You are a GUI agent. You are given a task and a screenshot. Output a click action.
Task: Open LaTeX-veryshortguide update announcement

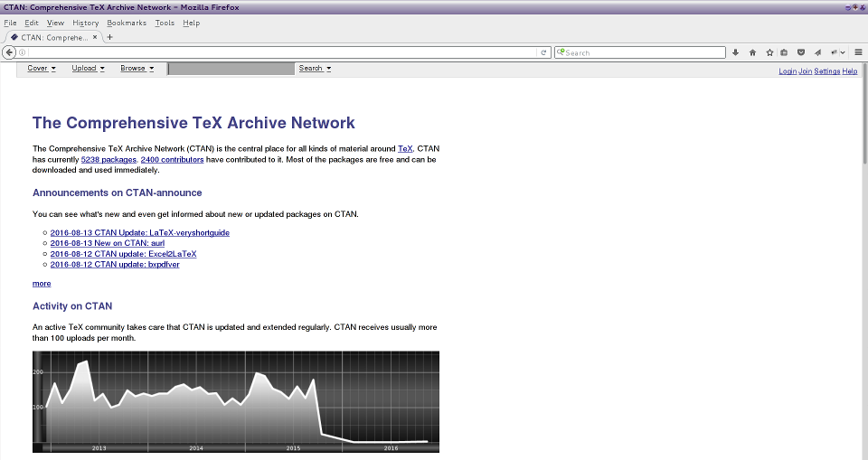[139, 232]
